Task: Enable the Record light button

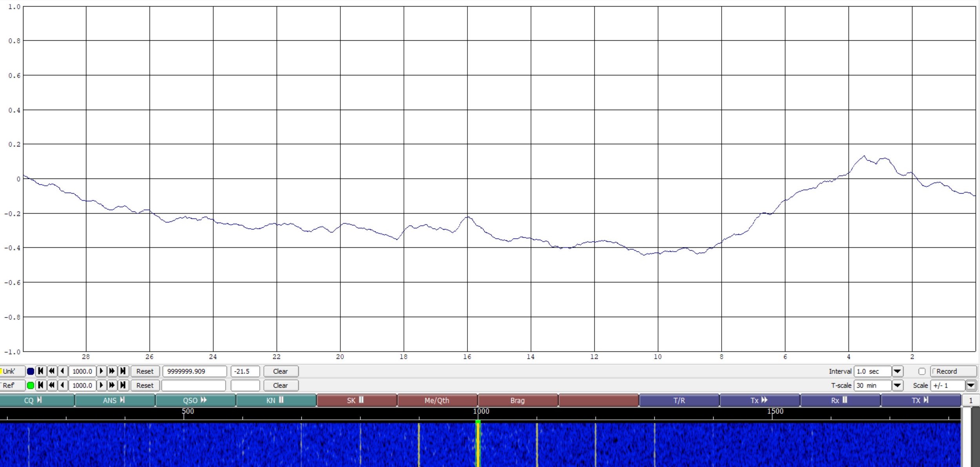Action: [x=953, y=371]
